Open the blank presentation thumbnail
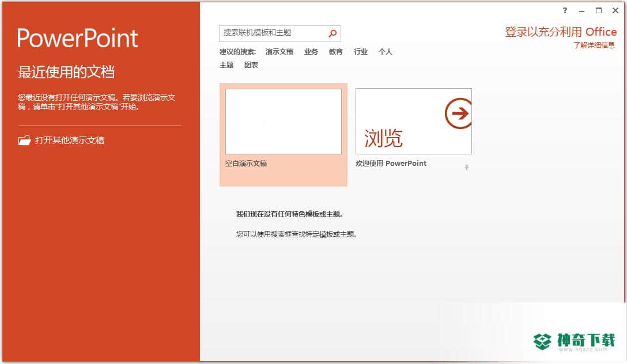 pos(284,122)
